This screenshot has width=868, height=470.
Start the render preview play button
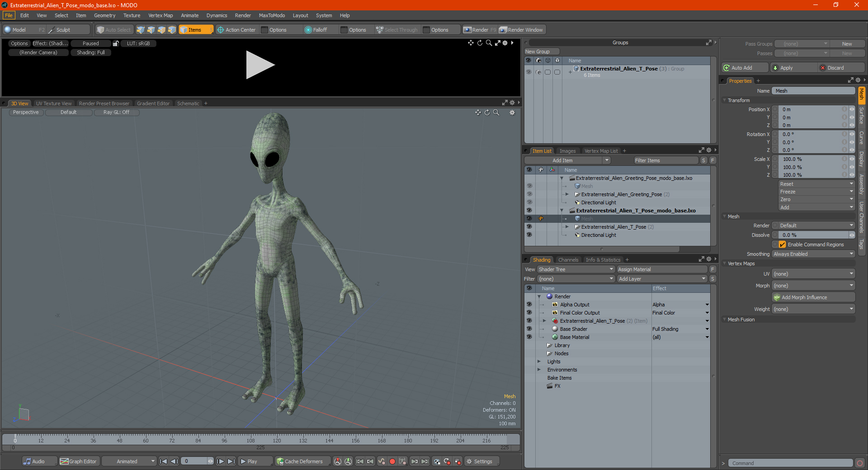260,65
